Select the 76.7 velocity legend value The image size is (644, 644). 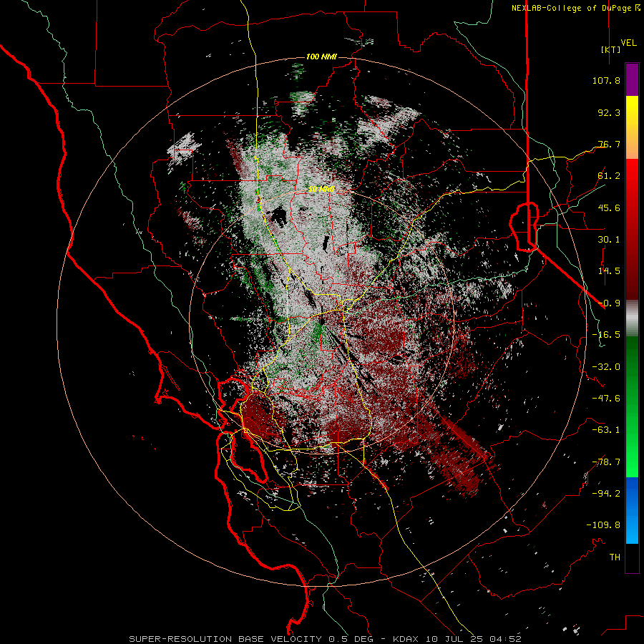coord(609,144)
